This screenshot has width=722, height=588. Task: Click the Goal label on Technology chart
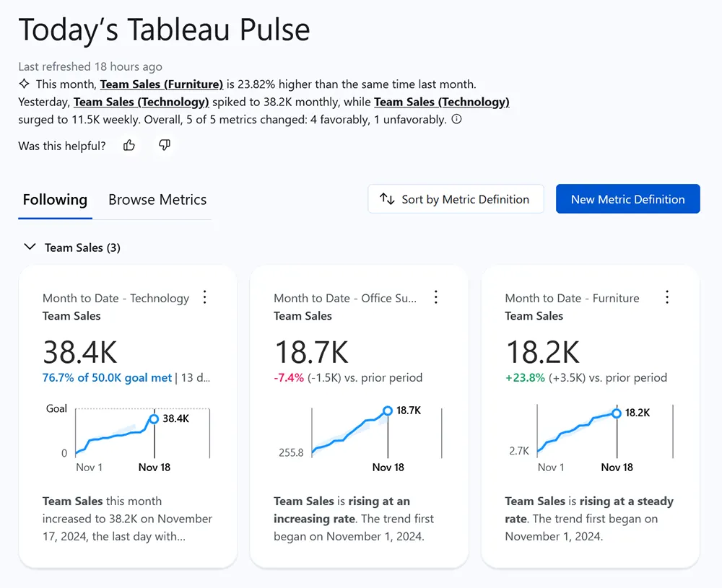[56, 408]
